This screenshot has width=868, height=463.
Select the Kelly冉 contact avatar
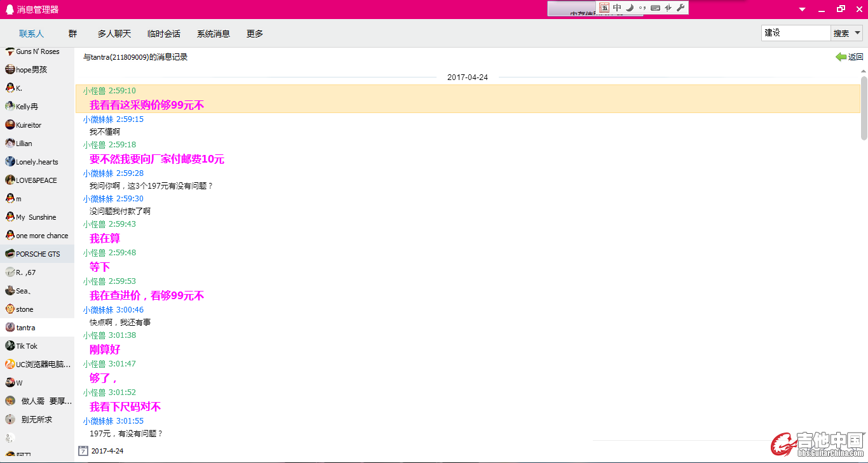10,107
